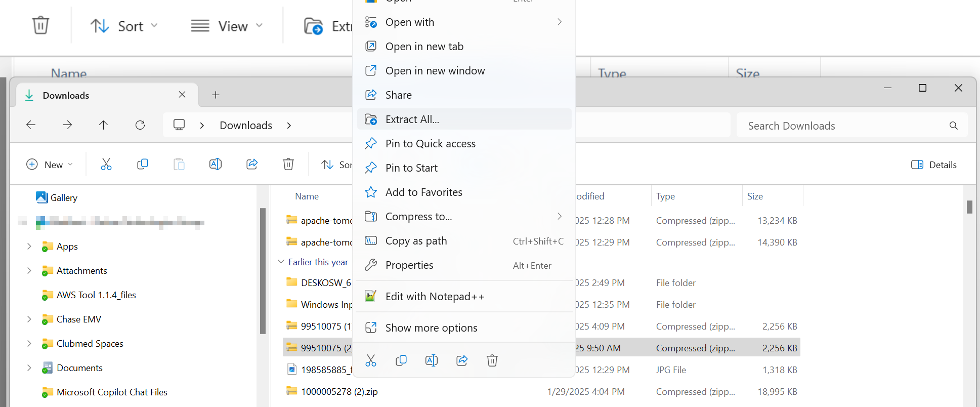Choose Edit with Notepad++
Image resolution: width=980 pixels, height=407 pixels.
(x=464, y=296)
